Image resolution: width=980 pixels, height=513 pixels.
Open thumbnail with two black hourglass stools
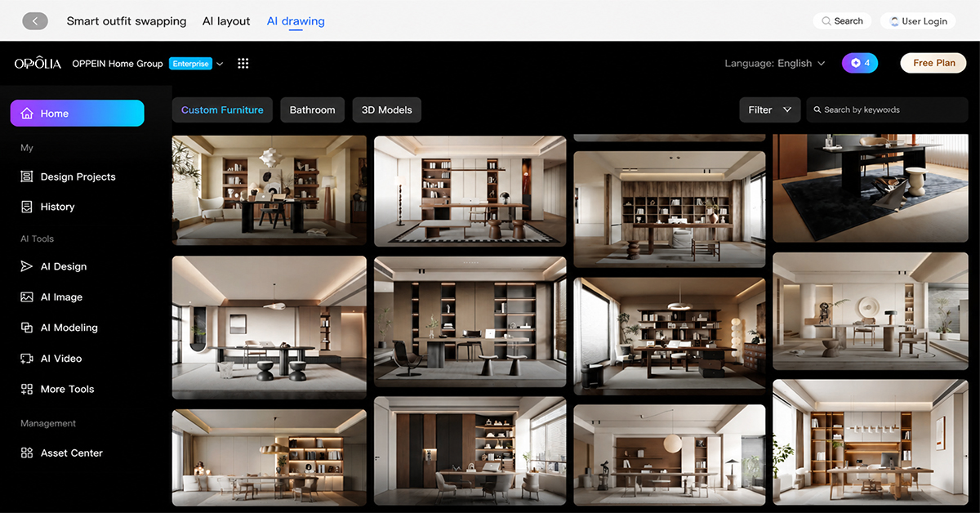269,328
